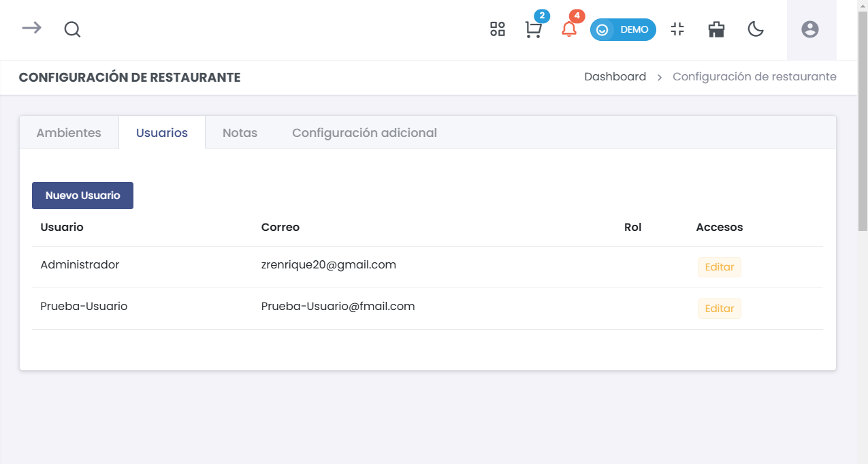The height and width of the screenshot is (464, 868).
Task: Switch to the Ambientes tab
Action: [x=69, y=133]
